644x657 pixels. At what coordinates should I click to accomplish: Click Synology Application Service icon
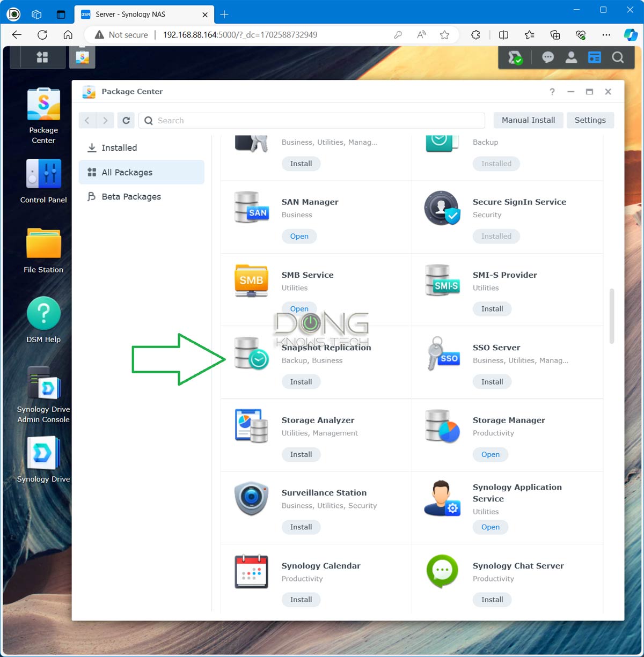(x=442, y=498)
